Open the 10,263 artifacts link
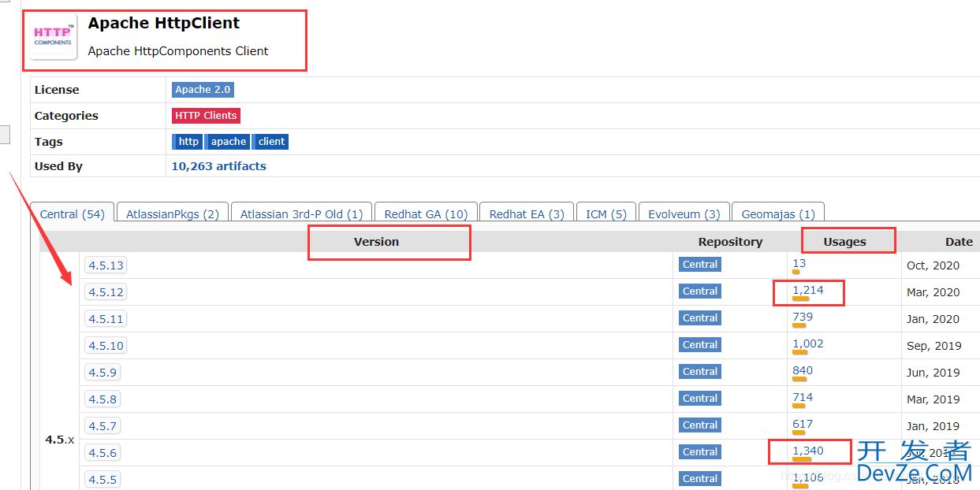980x490 pixels. pyautogui.click(x=219, y=166)
